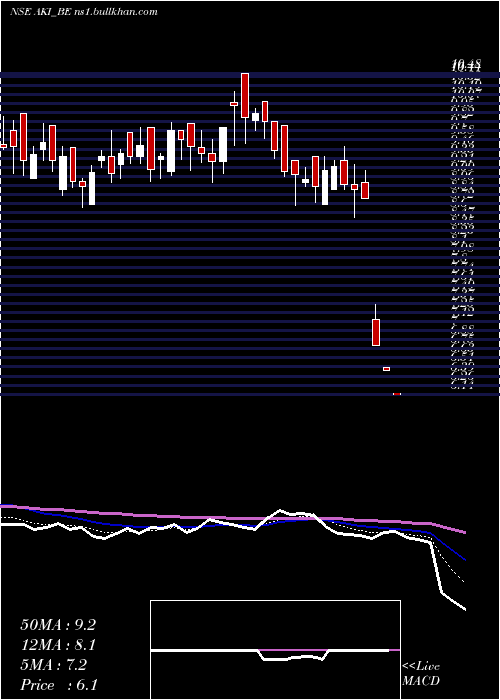Click the Price : 6.1 value
This screenshot has height=700, width=500.
click(59, 685)
